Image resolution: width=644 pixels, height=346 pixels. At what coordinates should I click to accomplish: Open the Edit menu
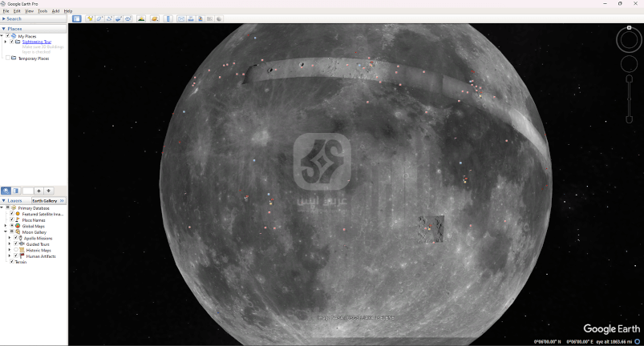pyautogui.click(x=17, y=11)
